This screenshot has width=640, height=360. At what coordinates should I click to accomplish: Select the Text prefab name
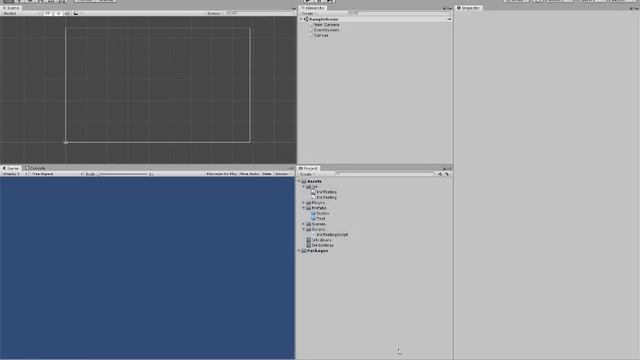pos(321,219)
